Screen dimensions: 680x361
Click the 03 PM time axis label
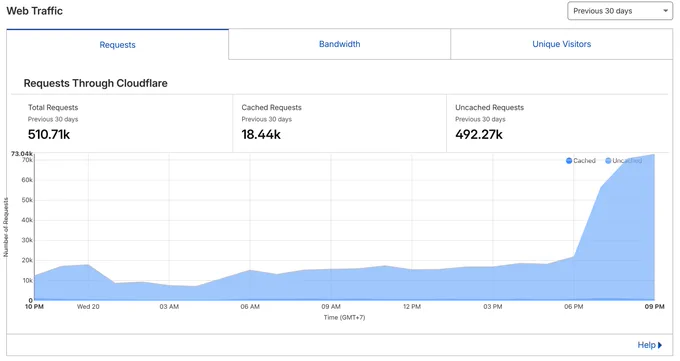click(x=493, y=307)
